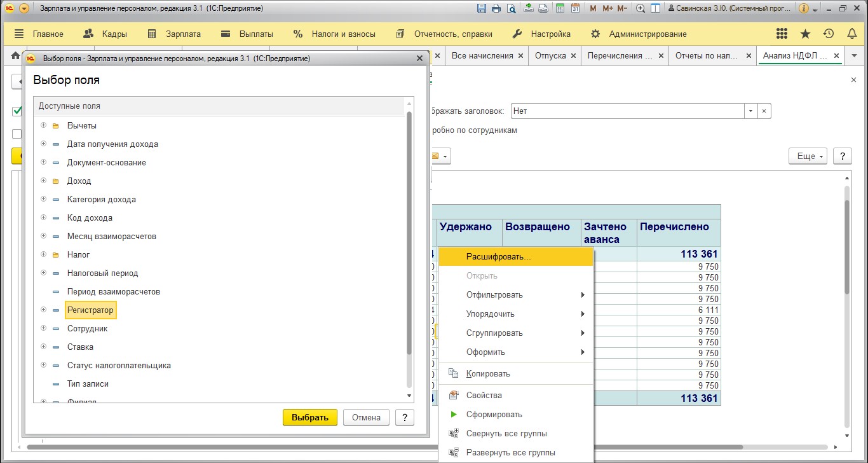This screenshot has width=868, height=463.
Task: Select Свернуть все группы menu item
Action: (515, 434)
